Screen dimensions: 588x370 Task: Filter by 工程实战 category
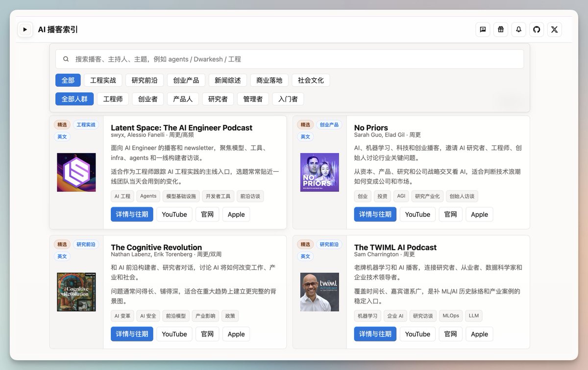pyautogui.click(x=103, y=80)
